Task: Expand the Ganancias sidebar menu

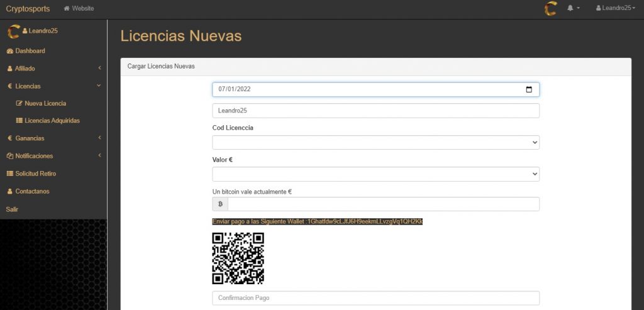Action: pos(29,138)
